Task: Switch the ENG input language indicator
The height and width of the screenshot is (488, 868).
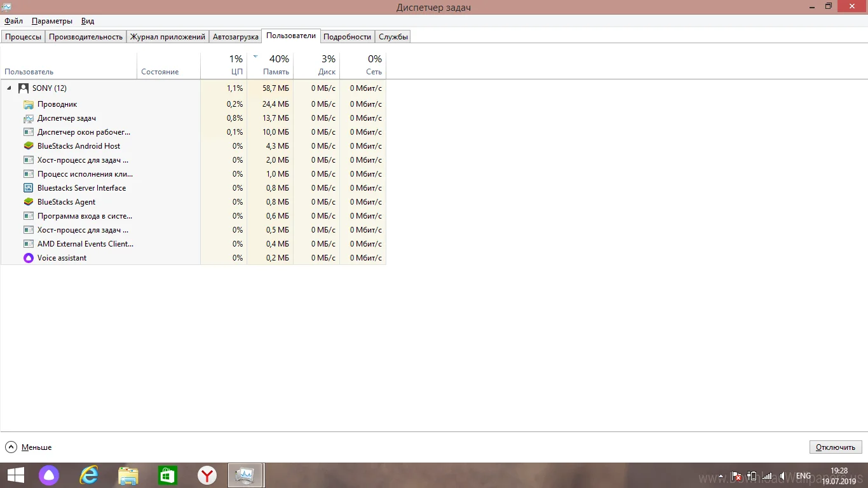Action: [x=803, y=476]
